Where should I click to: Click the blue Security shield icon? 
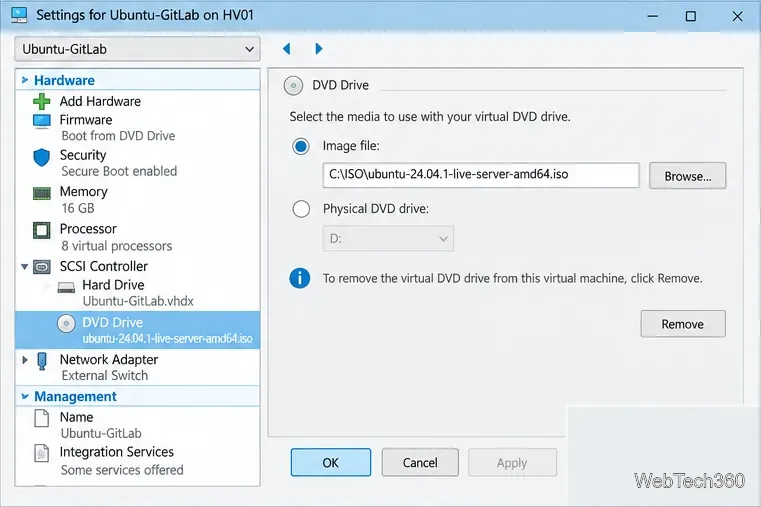tap(42, 158)
